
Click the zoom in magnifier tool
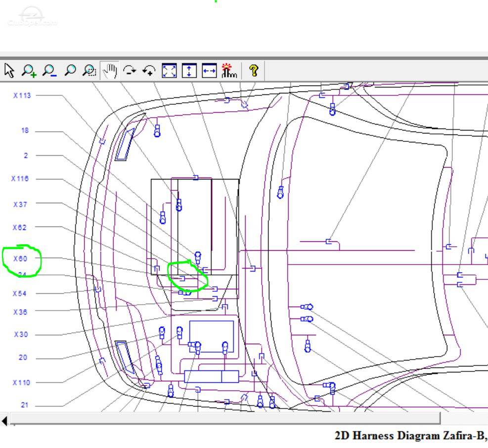[29, 71]
